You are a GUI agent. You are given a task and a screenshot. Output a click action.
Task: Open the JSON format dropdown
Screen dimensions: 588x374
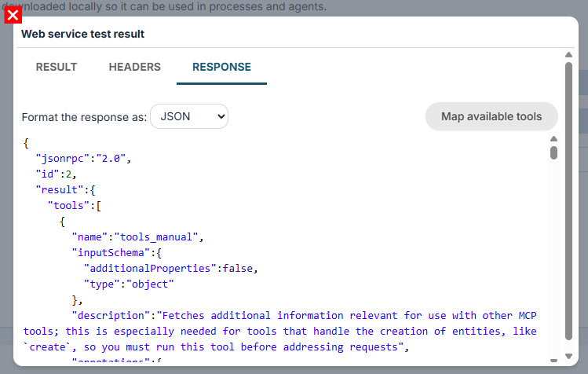pos(189,116)
